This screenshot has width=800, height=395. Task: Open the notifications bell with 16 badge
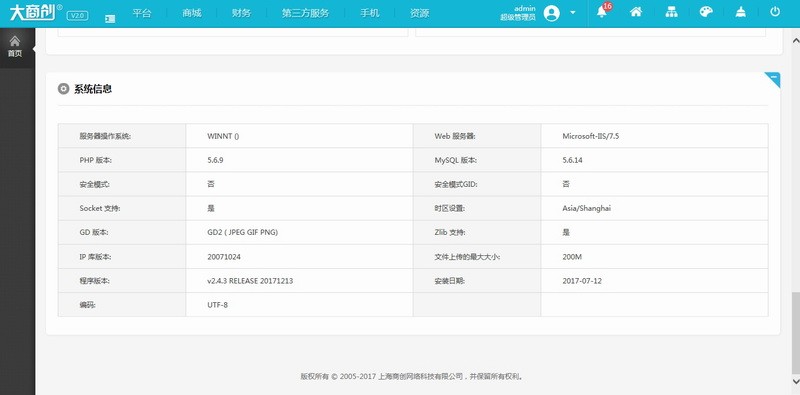click(x=603, y=12)
